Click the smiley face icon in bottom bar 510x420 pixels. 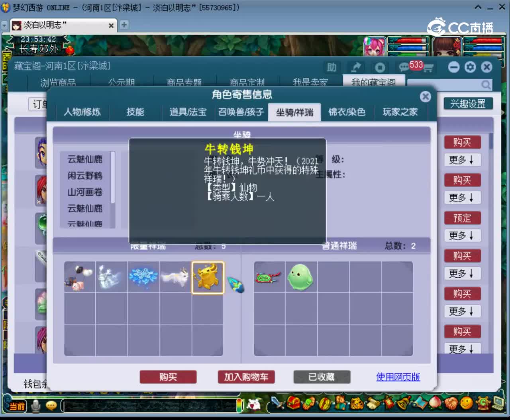pyautogui.click(x=466, y=403)
